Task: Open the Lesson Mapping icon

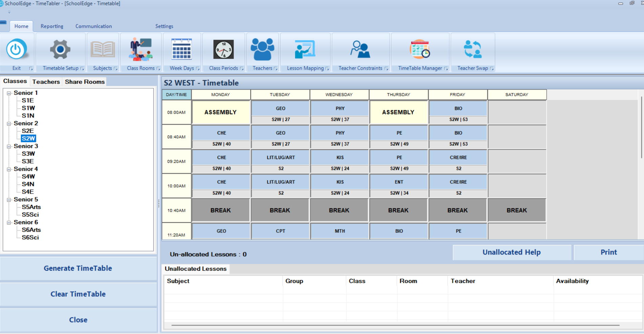Action: (305, 49)
